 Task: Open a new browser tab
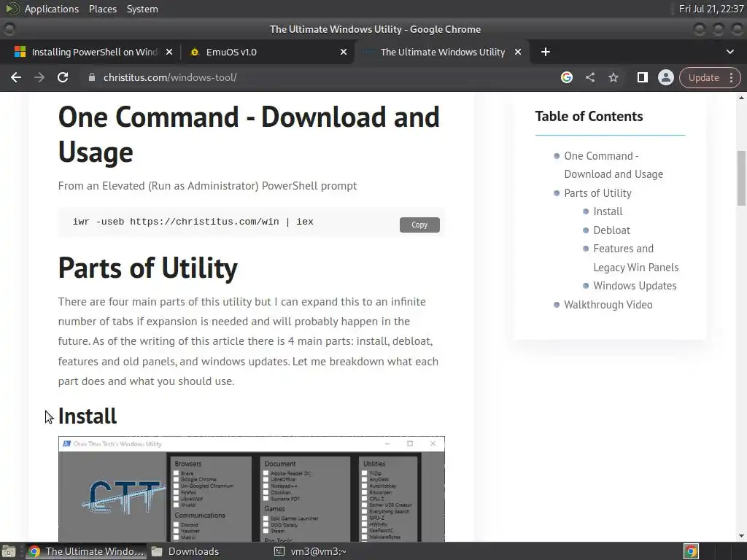[546, 52]
